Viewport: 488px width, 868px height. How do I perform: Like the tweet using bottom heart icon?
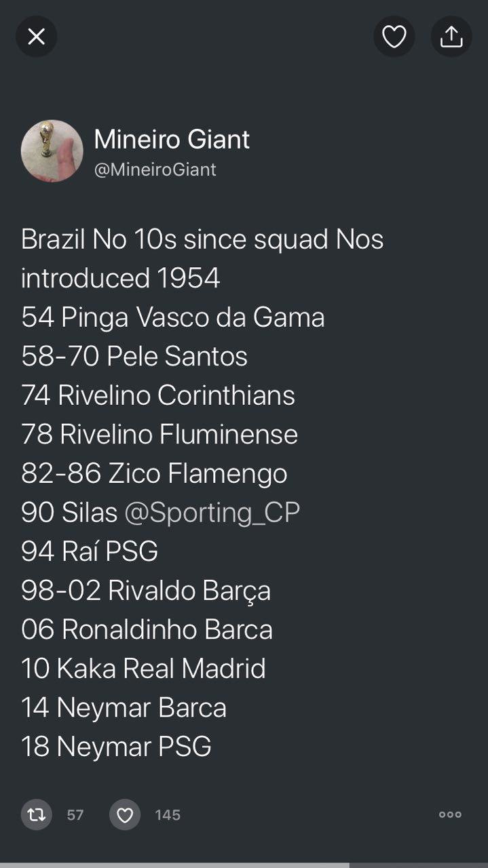pos(125,814)
